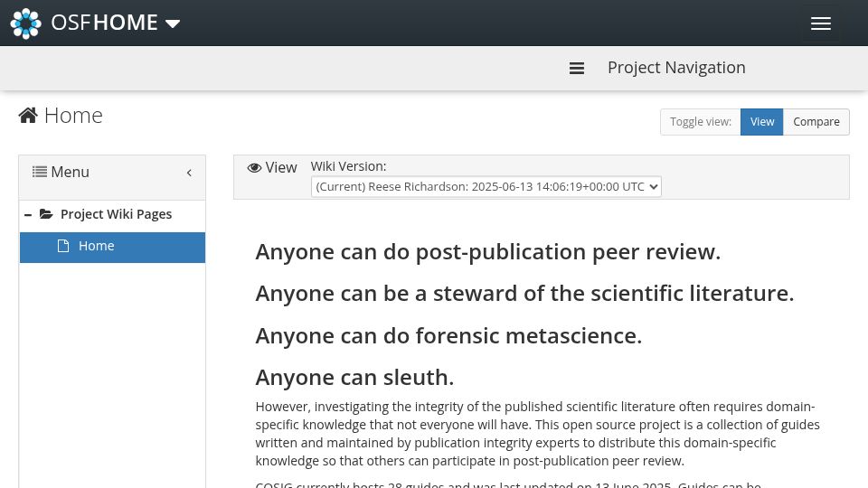This screenshot has width=868, height=488.
Task: Click the Project Navigation hamburger icon
Action: (x=577, y=68)
